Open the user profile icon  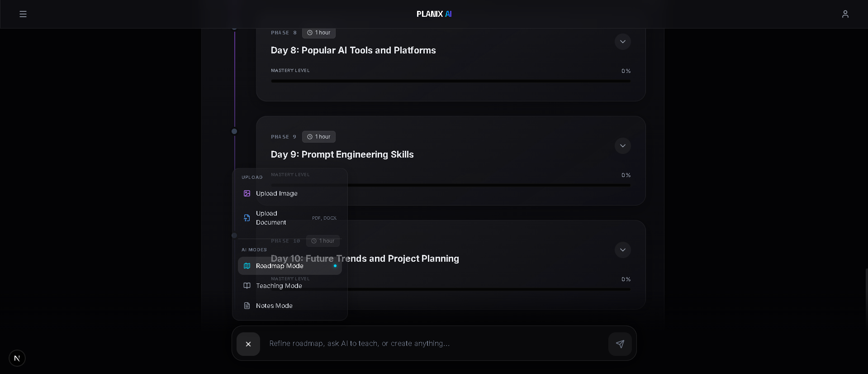point(845,14)
